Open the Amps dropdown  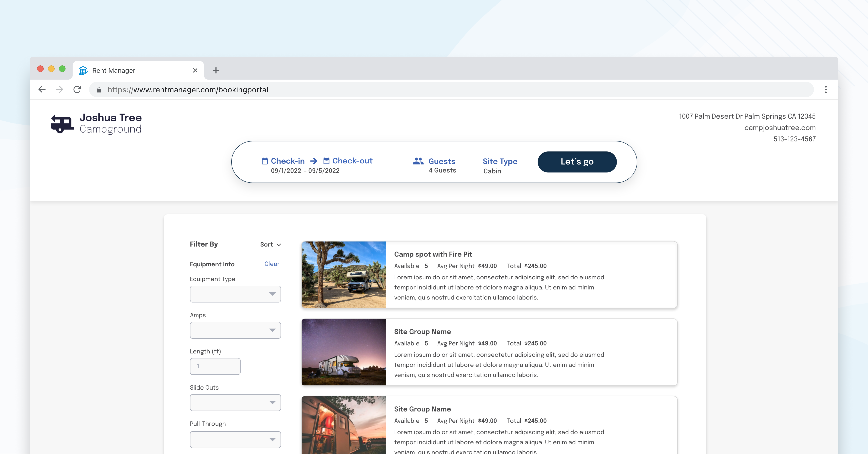click(235, 330)
